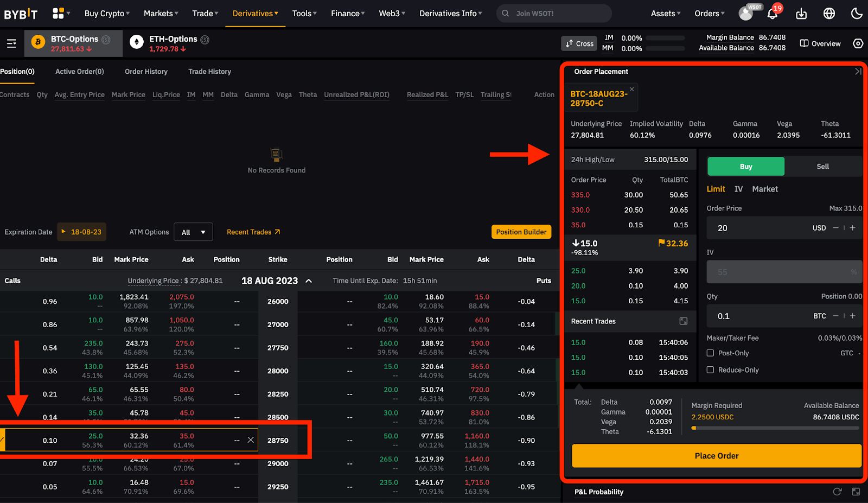The height and width of the screenshot is (503, 868).
Task: Open the language globe icon
Action: click(829, 14)
